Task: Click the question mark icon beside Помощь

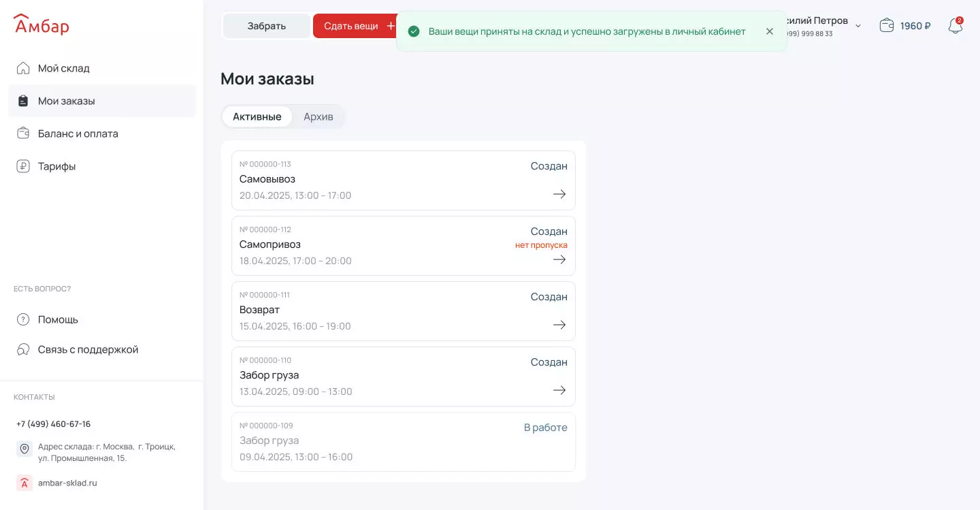Action: tap(23, 319)
